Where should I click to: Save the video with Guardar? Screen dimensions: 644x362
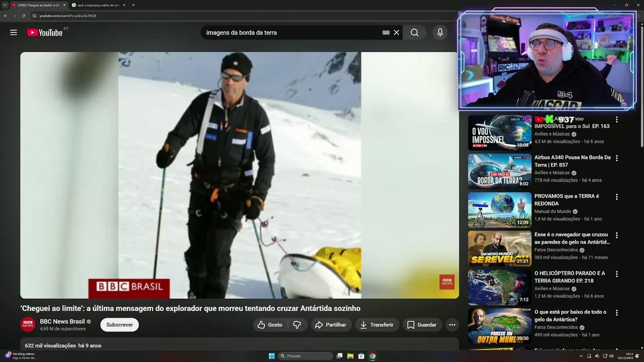[x=422, y=325]
